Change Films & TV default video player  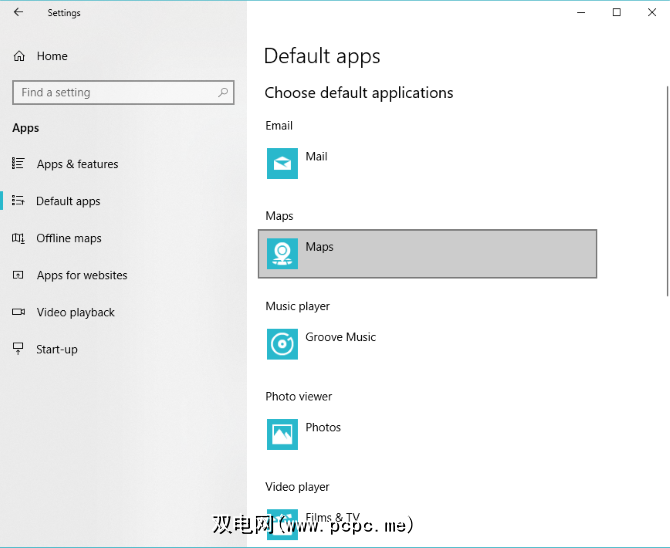pyautogui.click(x=427, y=524)
